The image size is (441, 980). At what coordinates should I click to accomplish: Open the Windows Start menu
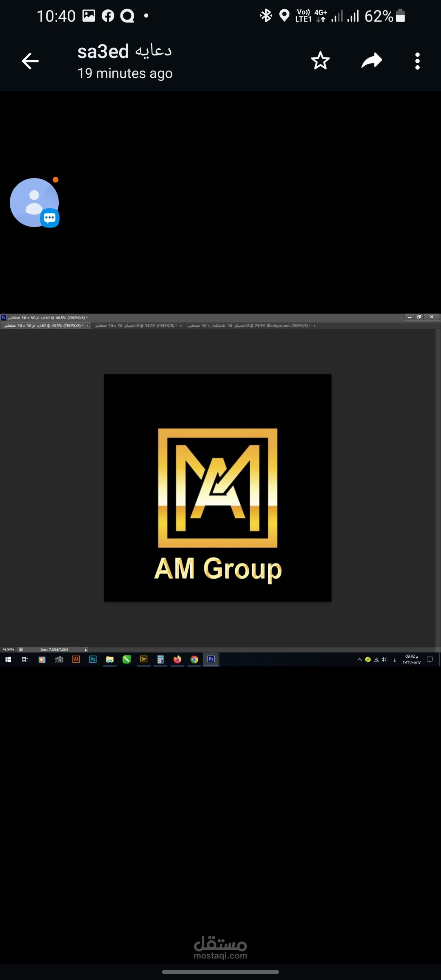coord(8,659)
